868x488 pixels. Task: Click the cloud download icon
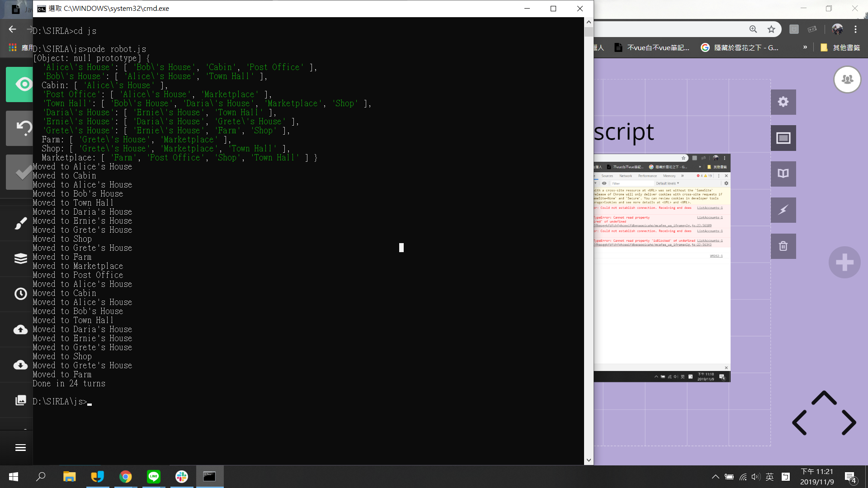pyautogui.click(x=20, y=365)
